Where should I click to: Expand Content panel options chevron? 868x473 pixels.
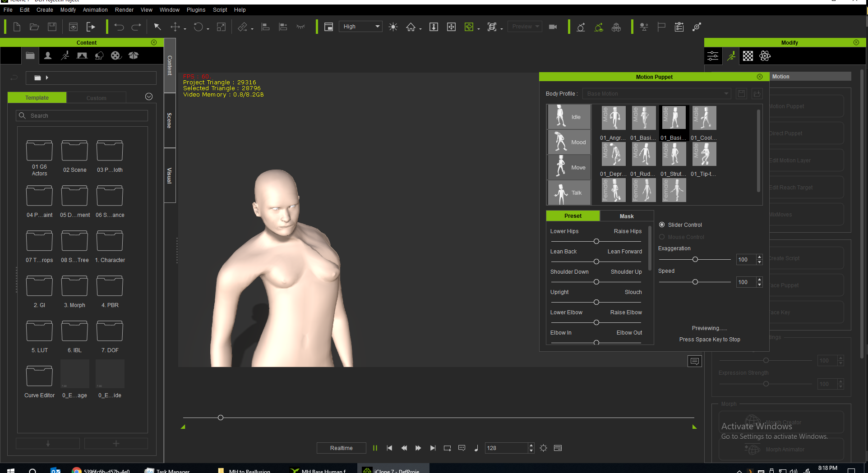coord(149,97)
